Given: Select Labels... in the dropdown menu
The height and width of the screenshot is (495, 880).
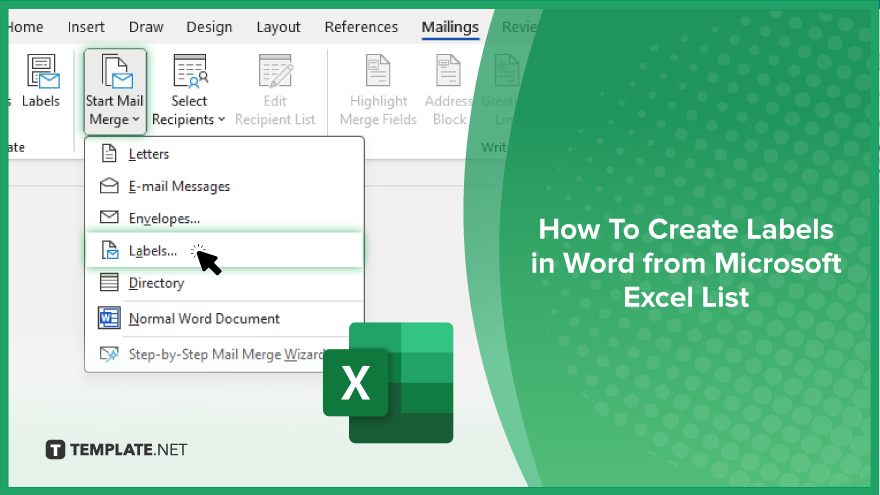Looking at the screenshot, I should [224, 250].
